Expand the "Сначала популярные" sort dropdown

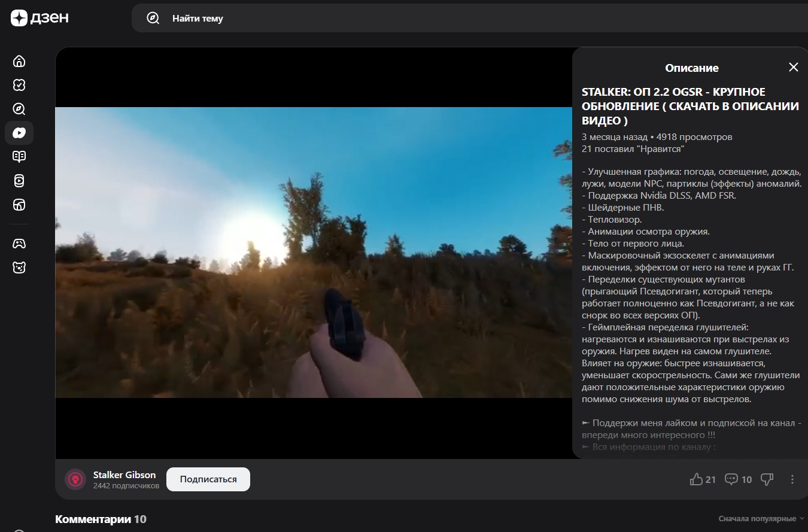(761, 519)
